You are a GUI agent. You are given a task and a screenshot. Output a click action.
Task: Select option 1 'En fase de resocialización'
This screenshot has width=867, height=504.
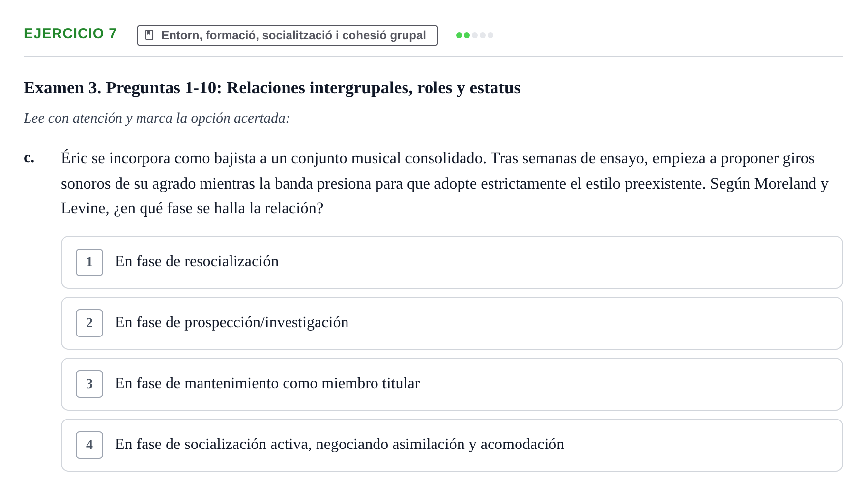(452, 262)
